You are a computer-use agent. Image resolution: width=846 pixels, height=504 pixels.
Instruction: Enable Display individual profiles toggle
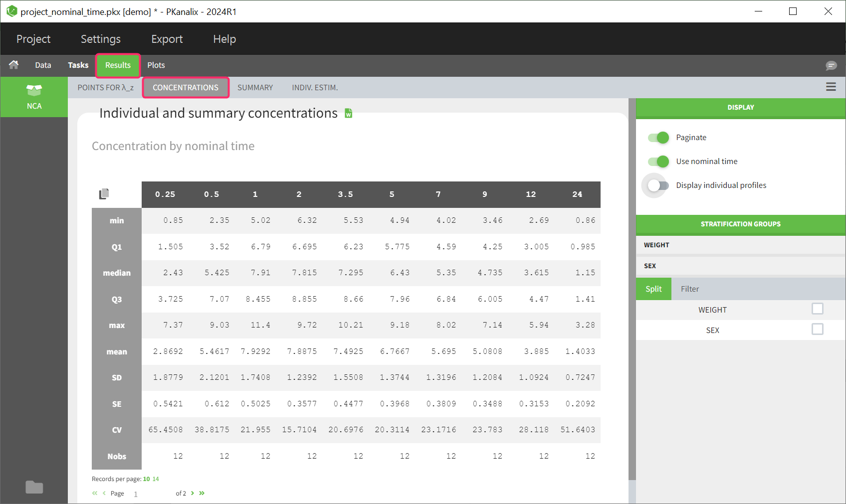pos(658,185)
